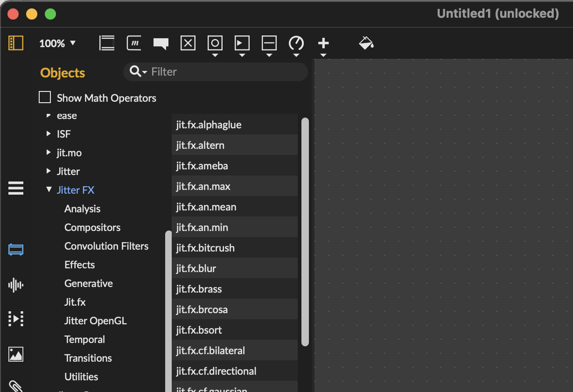
Task: Select the Convolution Filters subcategory
Action: pyautogui.click(x=106, y=246)
